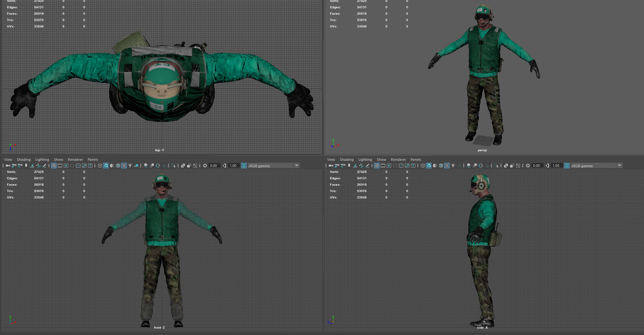Open View menu of front panel
644x335 pixels.
8,160
